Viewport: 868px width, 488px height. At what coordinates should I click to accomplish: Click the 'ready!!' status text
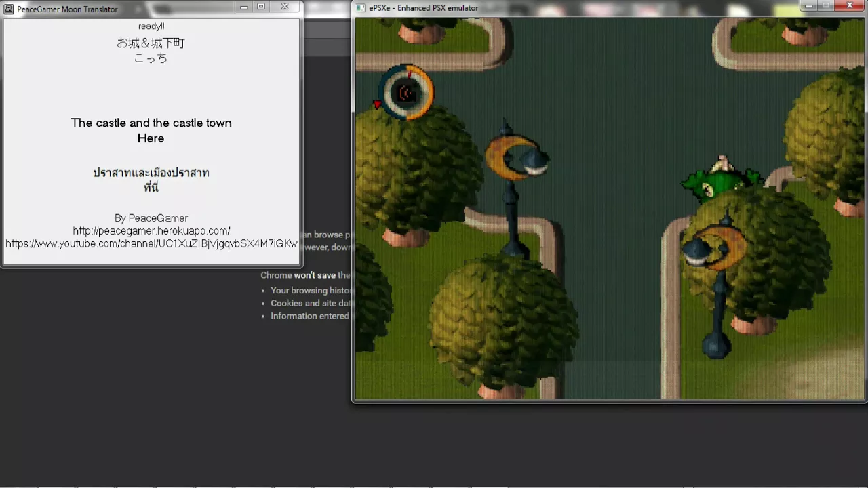pyautogui.click(x=151, y=26)
